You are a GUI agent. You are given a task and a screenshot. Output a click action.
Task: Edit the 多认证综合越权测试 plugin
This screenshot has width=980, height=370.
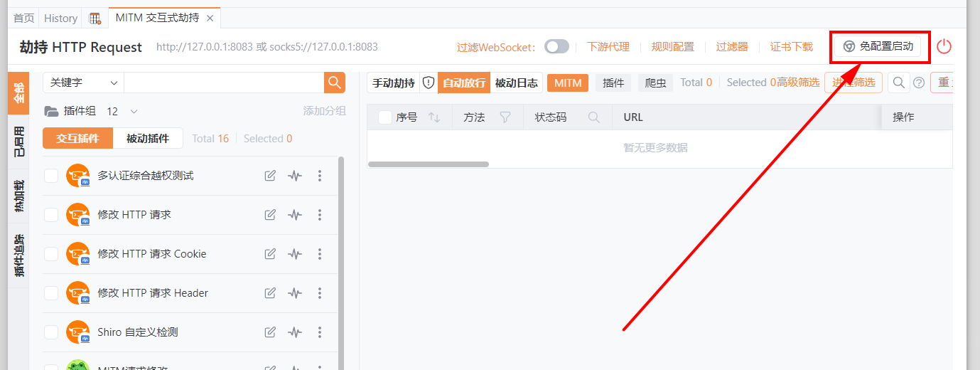click(x=270, y=176)
